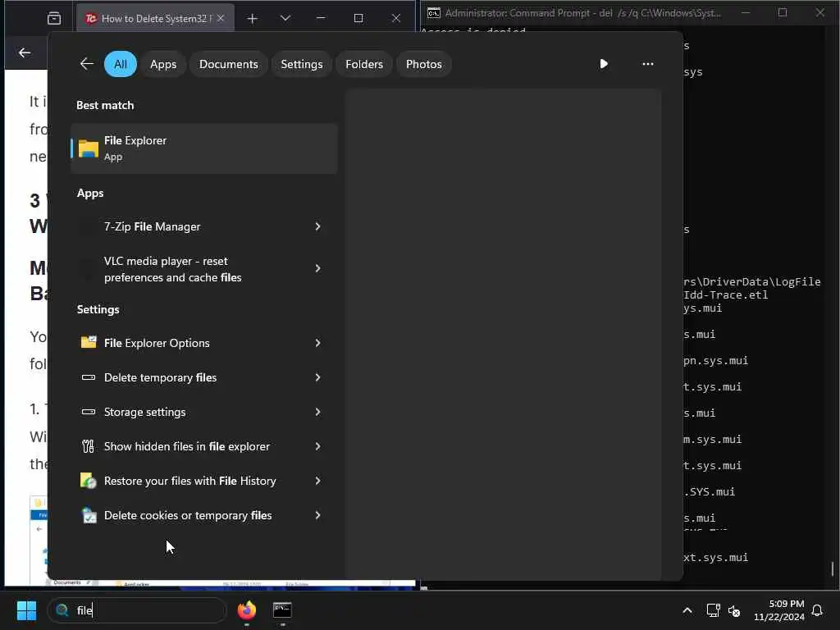The height and width of the screenshot is (630, 840).
Task: Expand Restore your files with File History chevron
Action: pyautogui.click(x=317, y=481)
